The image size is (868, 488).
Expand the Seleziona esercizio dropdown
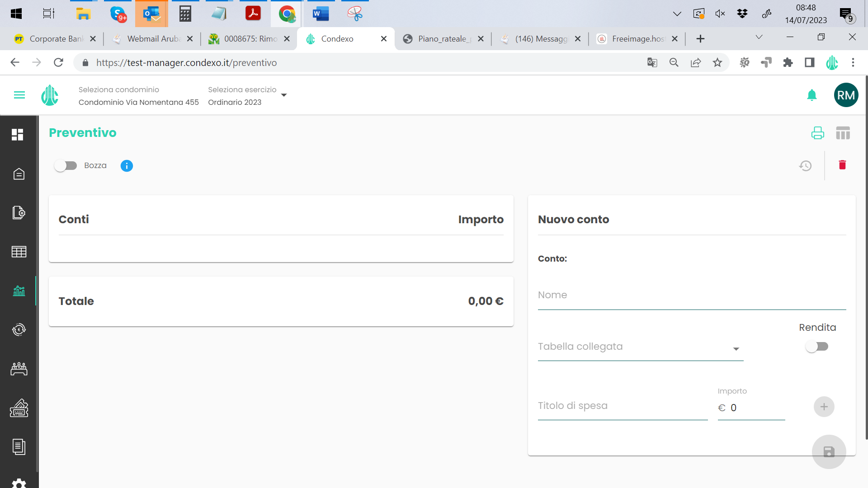pyautogui.click(x=284, y=95)
